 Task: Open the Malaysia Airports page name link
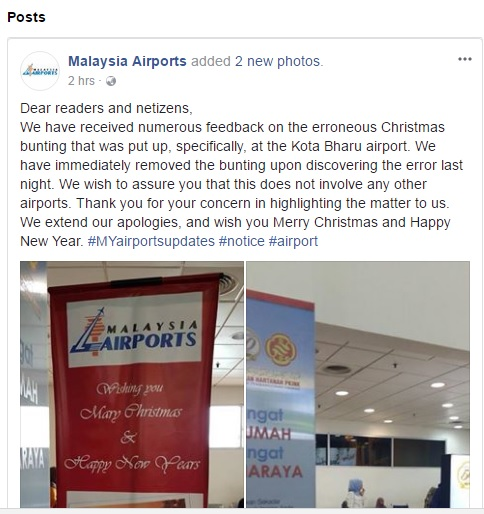[127, 61]
